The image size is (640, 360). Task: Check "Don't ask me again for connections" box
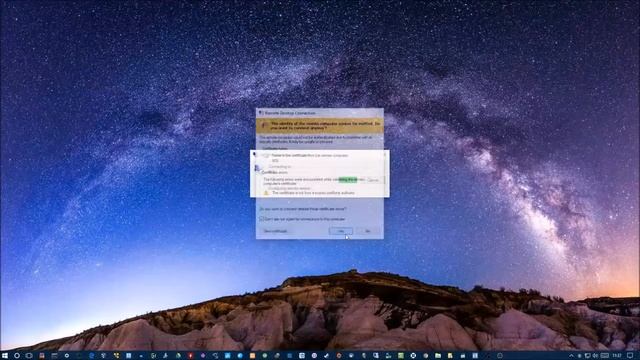(x=262, y=219)
